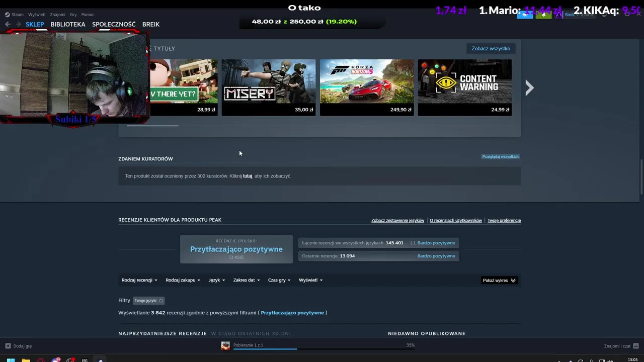Click the Dodaj grę plus icon
The height and width of the screenshot is (362, 644).
point(8,346)
